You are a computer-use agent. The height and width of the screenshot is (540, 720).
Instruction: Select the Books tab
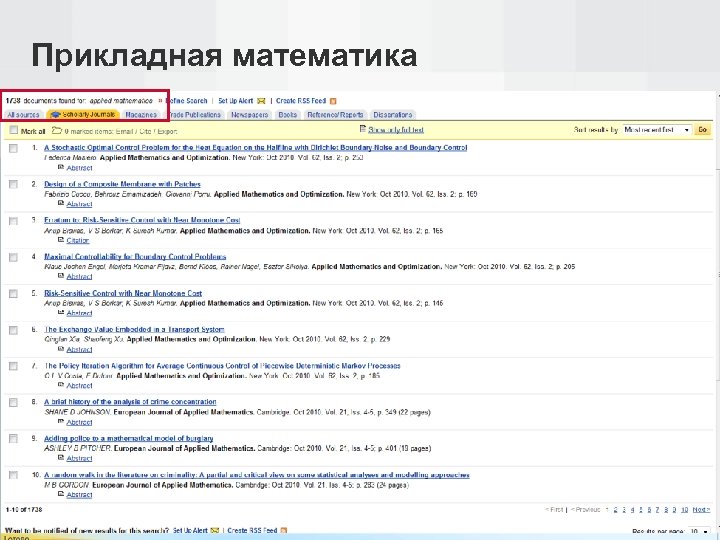(x=287, y=115)
